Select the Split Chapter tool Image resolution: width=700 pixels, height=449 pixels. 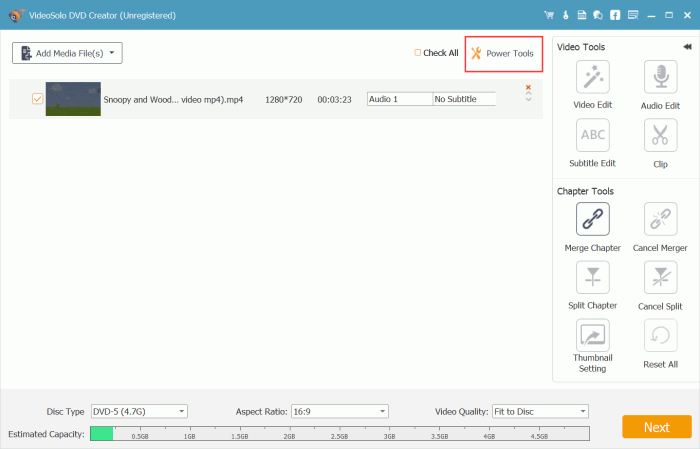click(592, 277)
